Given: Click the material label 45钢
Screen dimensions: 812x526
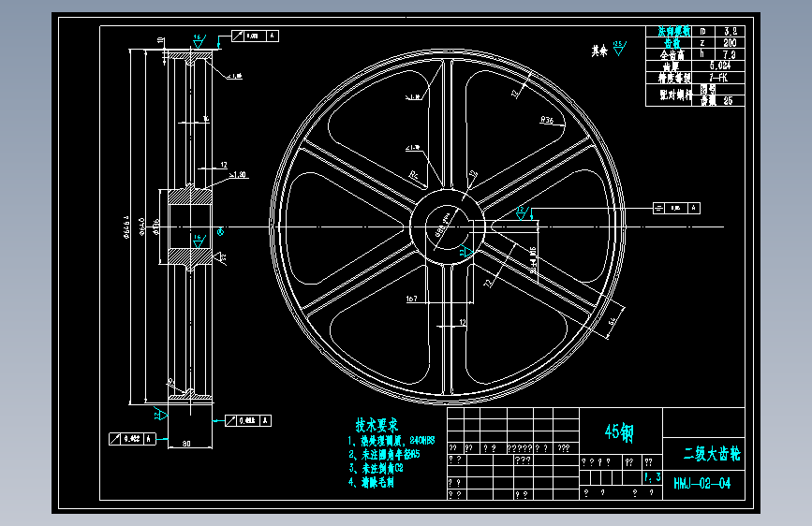Looking at the screenshot, I should (619, 431).
